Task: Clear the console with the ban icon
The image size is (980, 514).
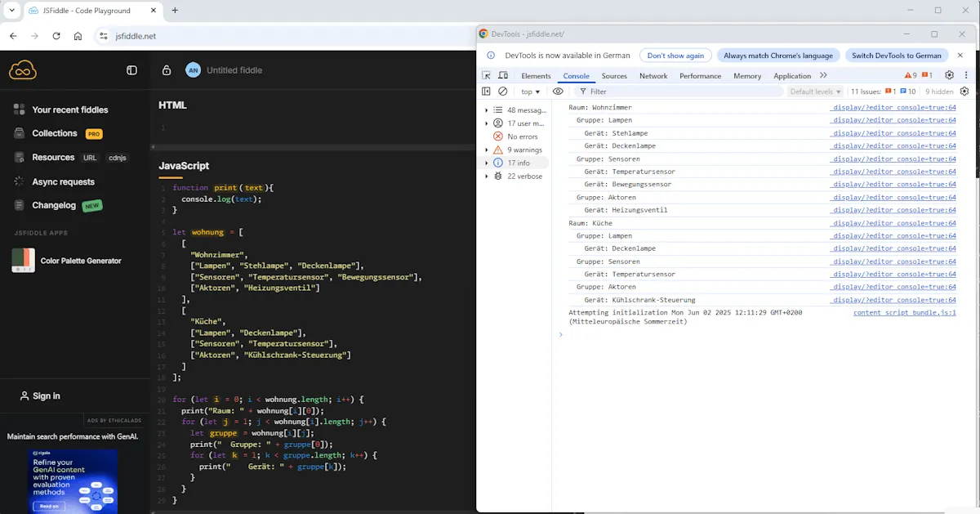Action: click(502, 92)
